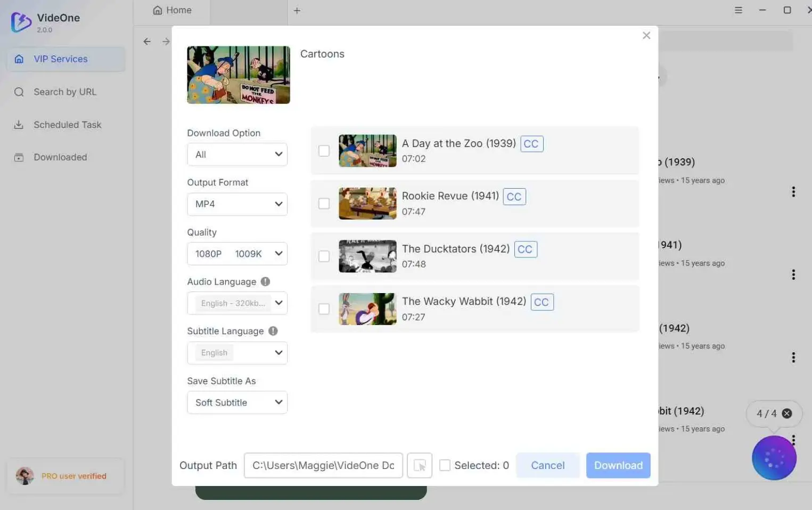Show Subtitle Language info icon
The width and height of the screenshot is (812, 510).
click(273, 331)
